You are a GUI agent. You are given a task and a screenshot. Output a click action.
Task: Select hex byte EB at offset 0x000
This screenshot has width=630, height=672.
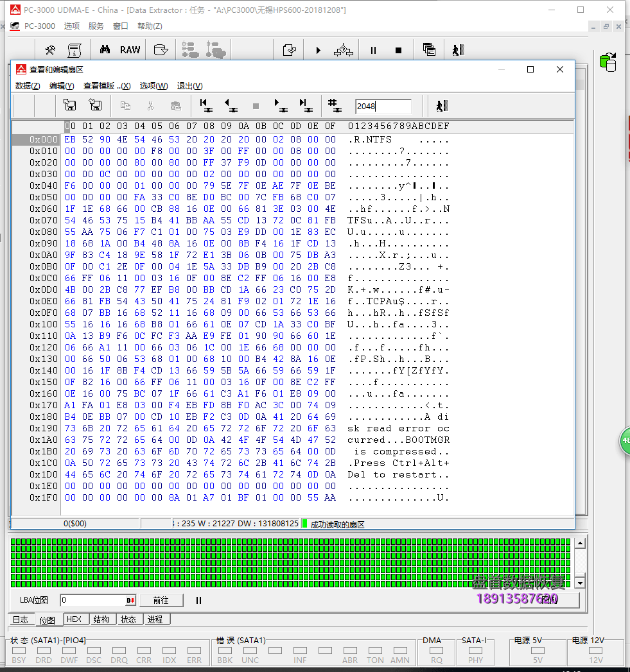pyautogui.click(x=71, y=140)
